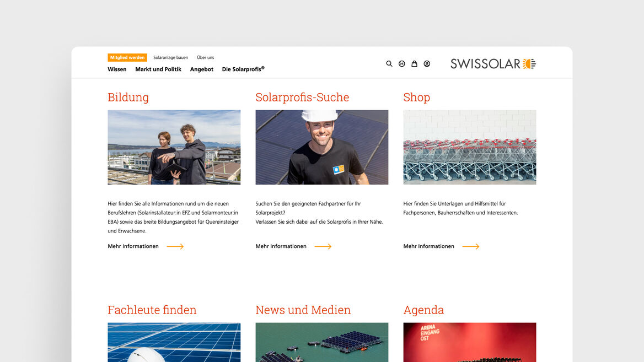Click the text 'Suchen Sie den geeigneten Fachpartner'

pos(319,213)
